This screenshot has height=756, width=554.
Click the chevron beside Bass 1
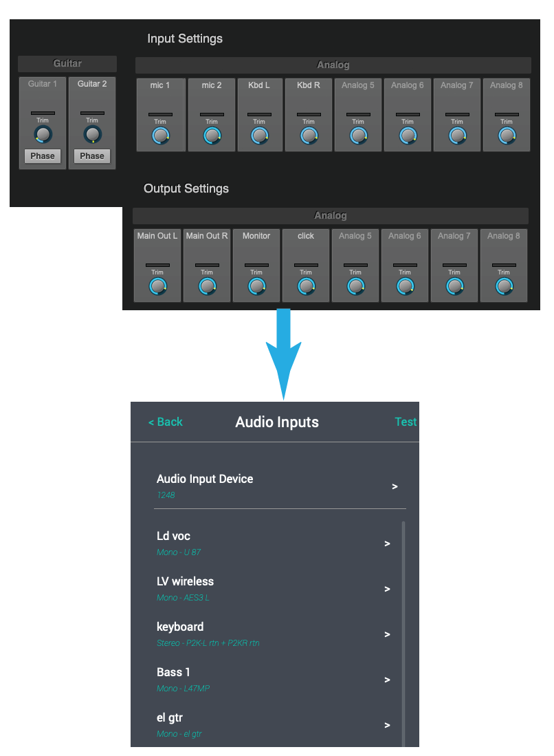click(387, 680)
